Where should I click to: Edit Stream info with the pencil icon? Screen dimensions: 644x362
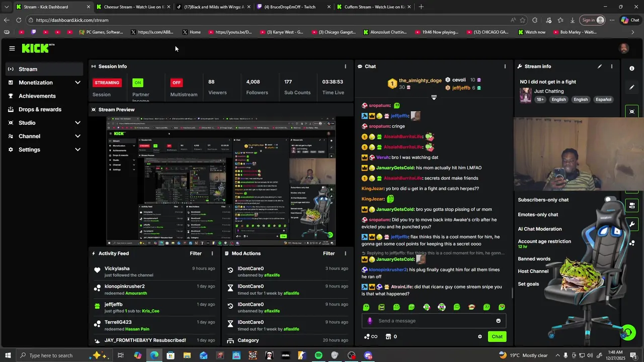click(600, 66)
